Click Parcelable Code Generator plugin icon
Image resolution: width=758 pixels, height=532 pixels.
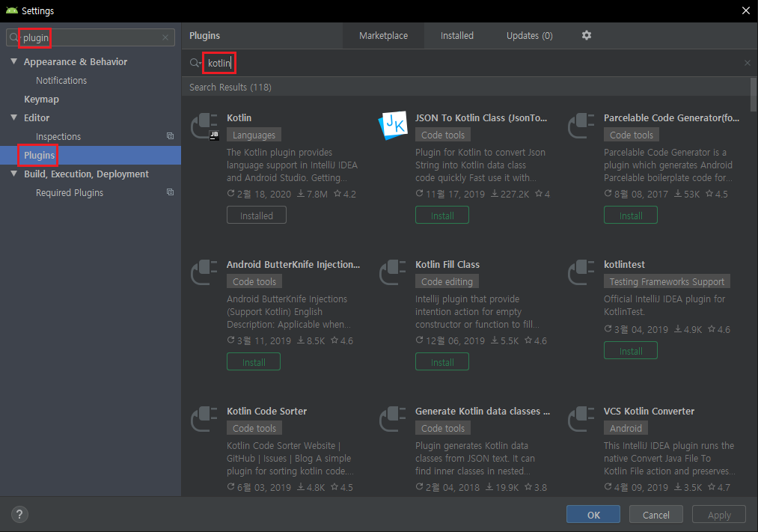[581, 126]
